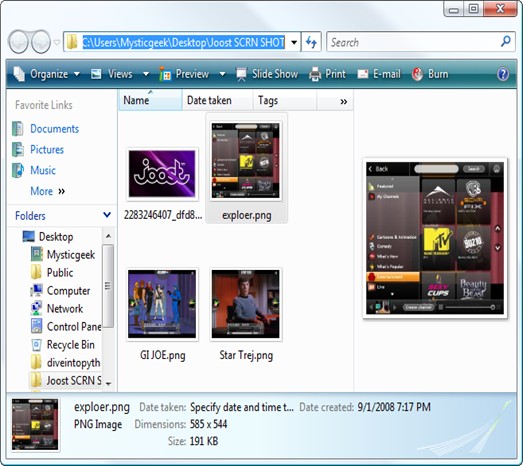
Task: Click the Burn toolbar button
Action: click(x=430, y=74)
